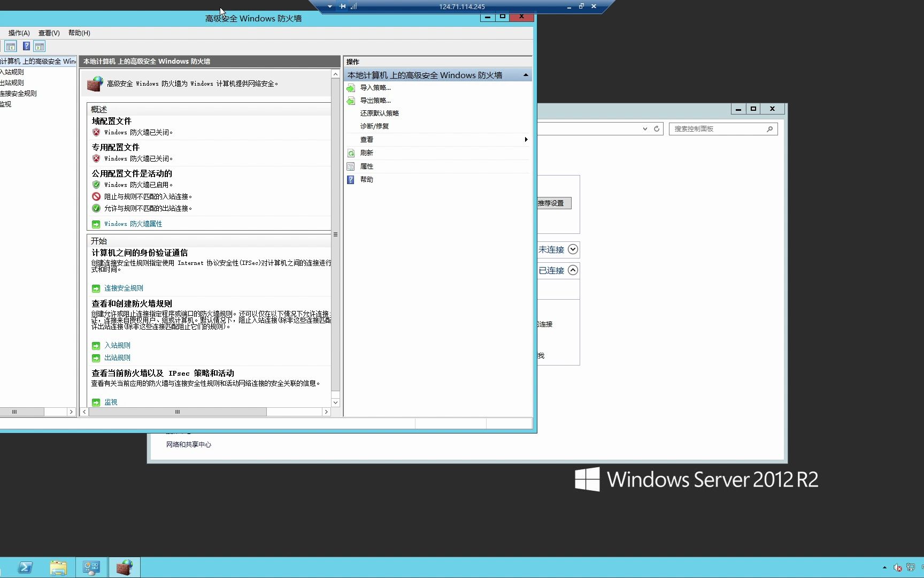This screenshot has width=924, height=578.
Task: Collapse the 已连接 networks section
Action: coord(573,270)
